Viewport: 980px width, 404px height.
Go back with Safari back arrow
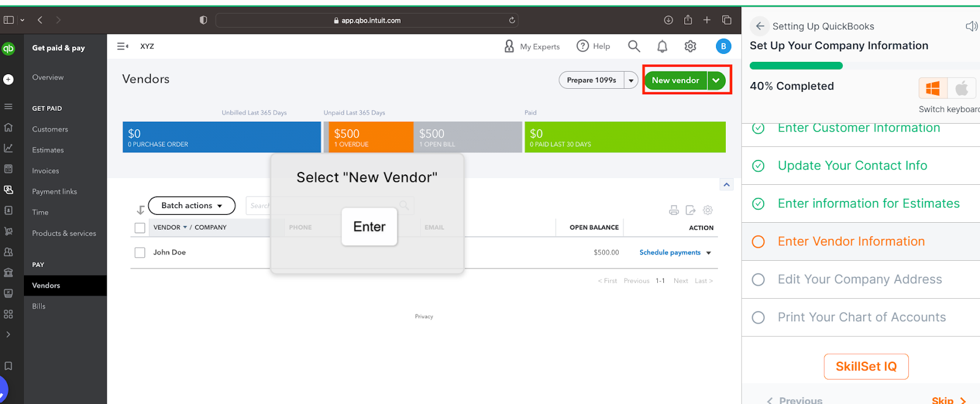click(x=40, y=20)
